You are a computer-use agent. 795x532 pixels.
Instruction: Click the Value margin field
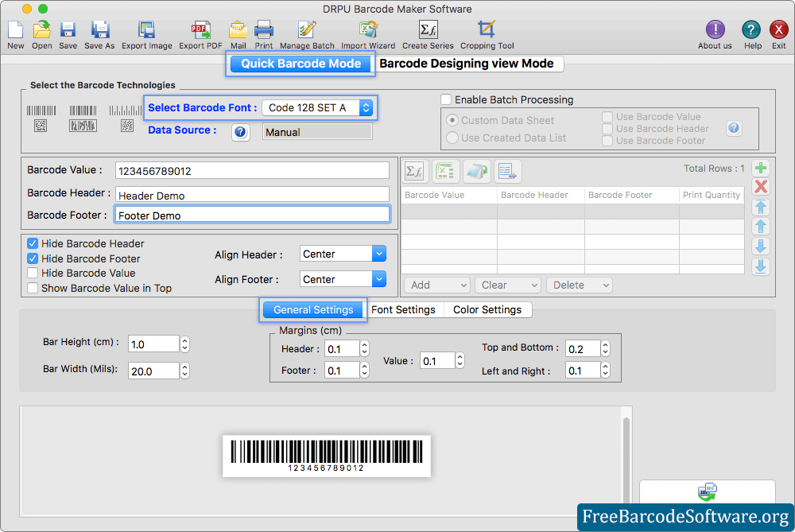tap(437, 360)
